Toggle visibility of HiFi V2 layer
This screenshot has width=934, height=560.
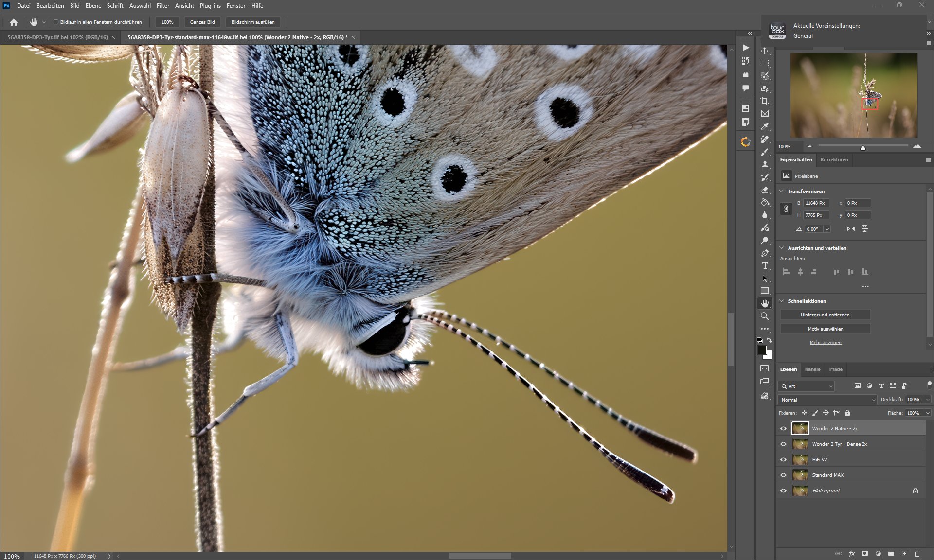(783, 459)
